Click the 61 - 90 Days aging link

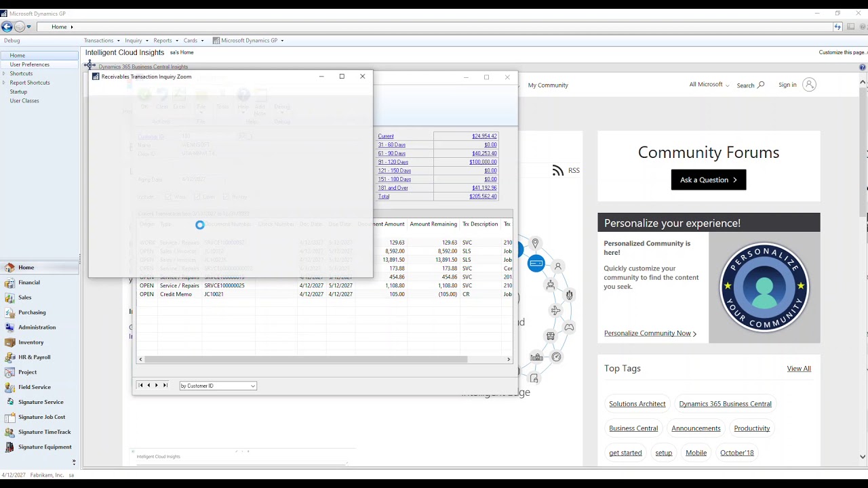392,153
